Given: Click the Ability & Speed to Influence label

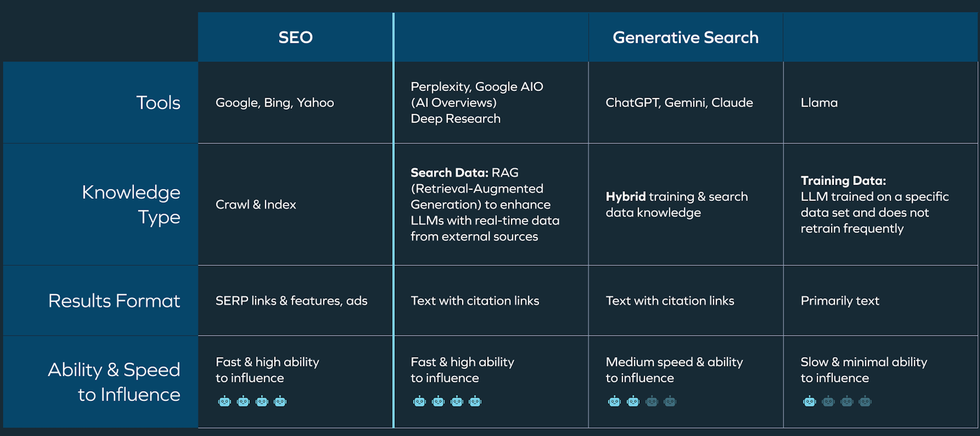Looking at the screenshot, I should coord(114,382).
